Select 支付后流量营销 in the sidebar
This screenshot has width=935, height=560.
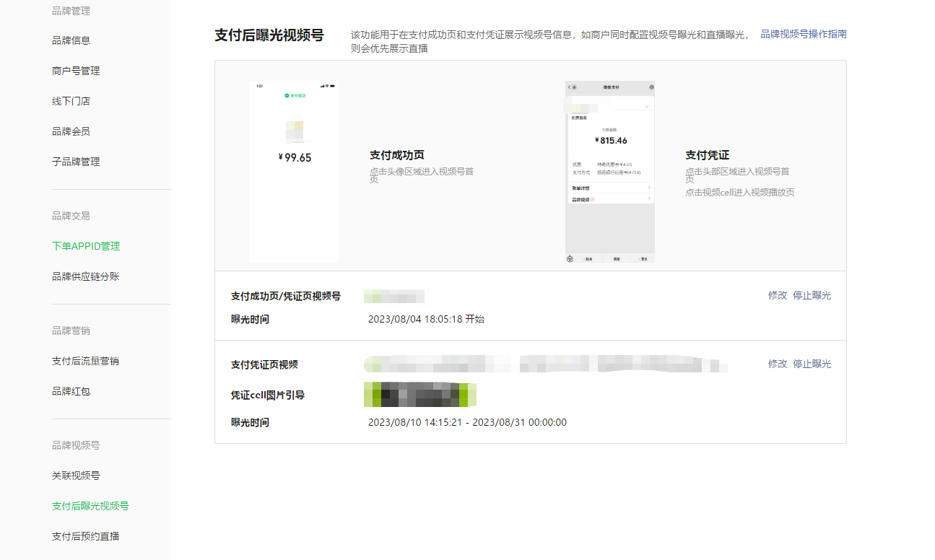pos(85,361)
